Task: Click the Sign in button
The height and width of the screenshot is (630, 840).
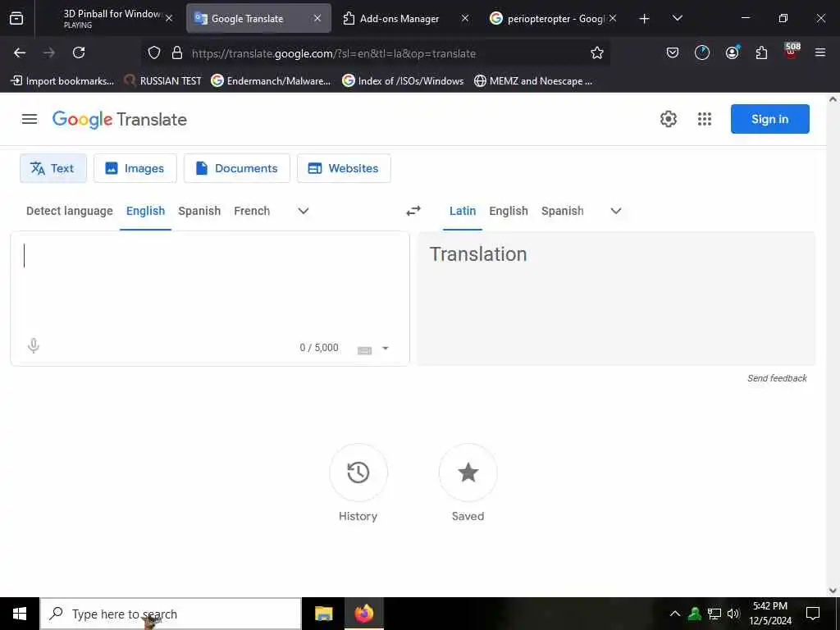Action: [769, 119]
